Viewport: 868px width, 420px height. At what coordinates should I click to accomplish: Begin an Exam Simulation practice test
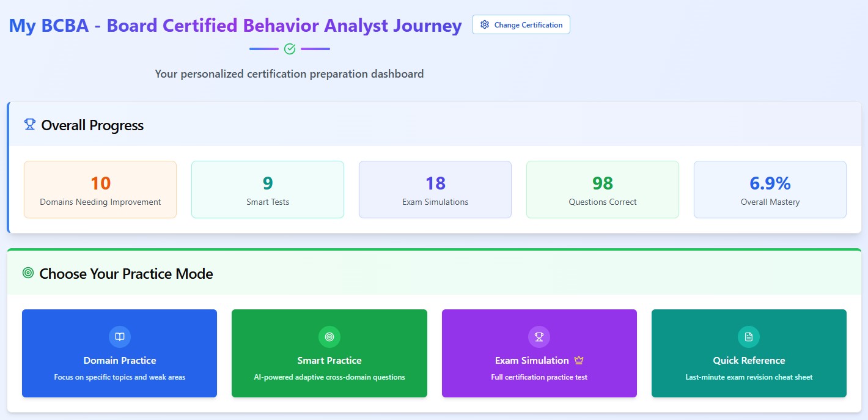539,353
